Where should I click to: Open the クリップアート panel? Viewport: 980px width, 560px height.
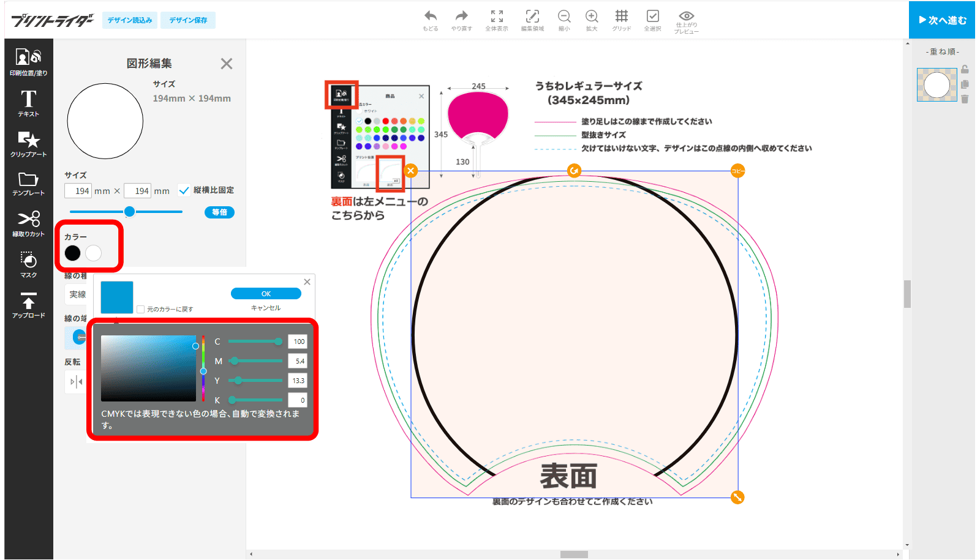[28, 144]
